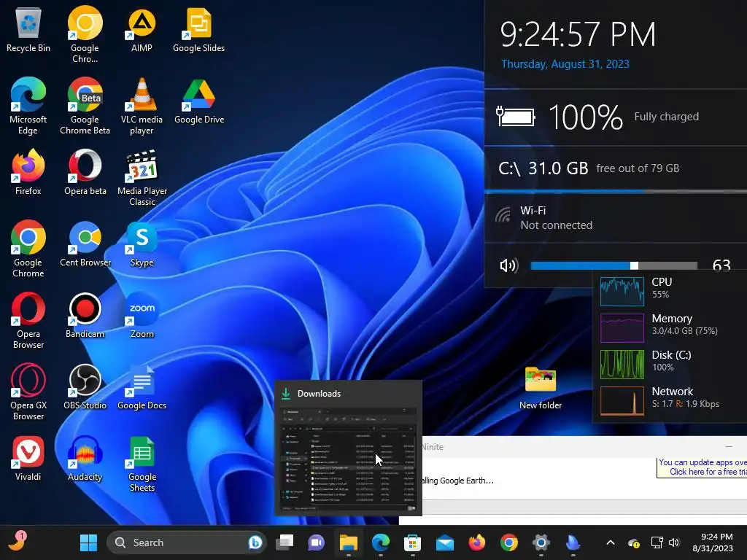
Task: Open network tray icon
Action: [657, 542]
